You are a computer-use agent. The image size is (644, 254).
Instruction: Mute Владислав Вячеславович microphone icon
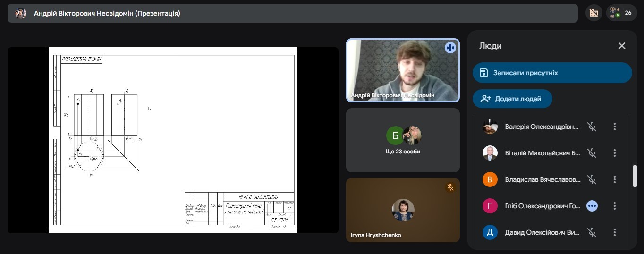click(x=592, y=179)
